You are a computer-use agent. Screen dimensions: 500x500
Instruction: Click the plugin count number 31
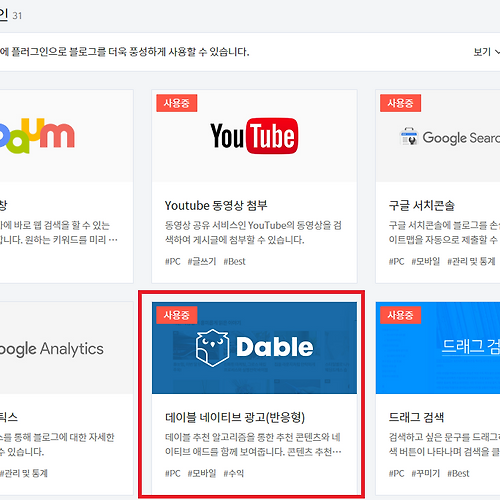pos(17,16)
